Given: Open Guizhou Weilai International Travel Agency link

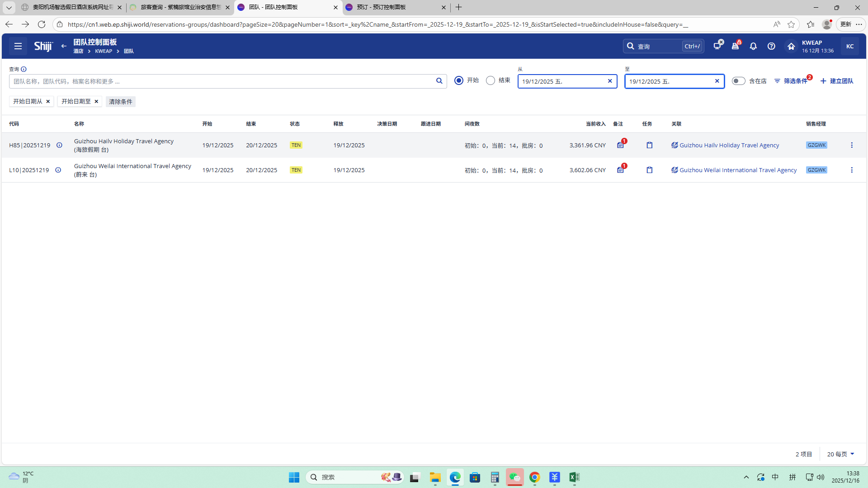Looking at the screenshot, I should [x=738, y=170].
